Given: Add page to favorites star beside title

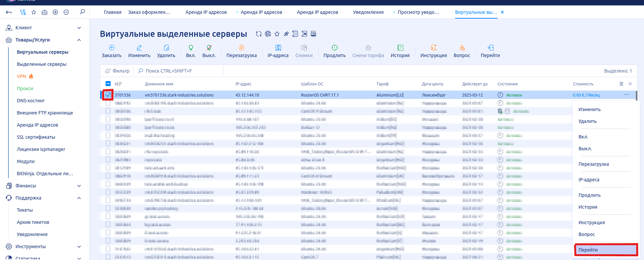Looking at the screenshot, I should click(277, 34).
